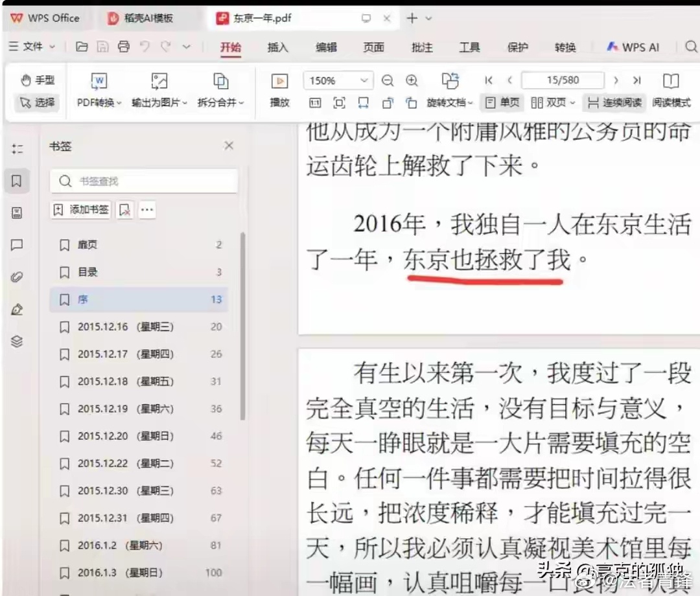
Task: Expand the quick access toolbar dropdown
Action: (x=187, y=47)
